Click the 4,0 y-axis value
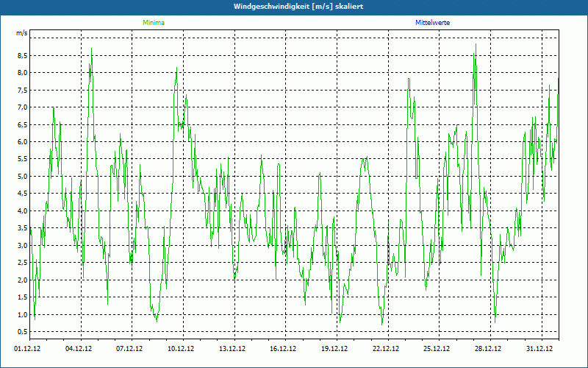This screenshot has height=368, width=588. tap(23, 211)
